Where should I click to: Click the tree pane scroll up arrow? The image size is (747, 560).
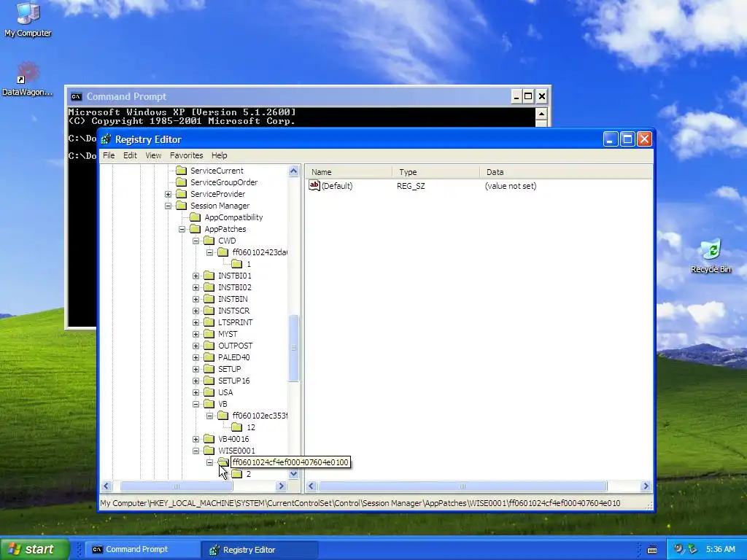click(x=293, y=171)
